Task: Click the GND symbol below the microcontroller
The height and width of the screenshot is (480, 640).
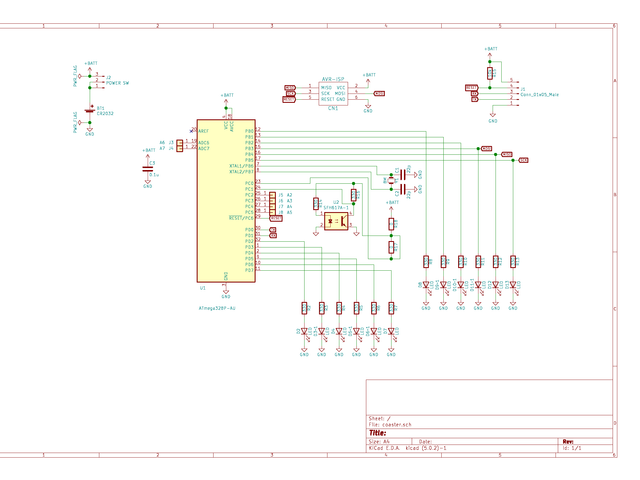Action: pyautogui.click(x=226, y=295)
